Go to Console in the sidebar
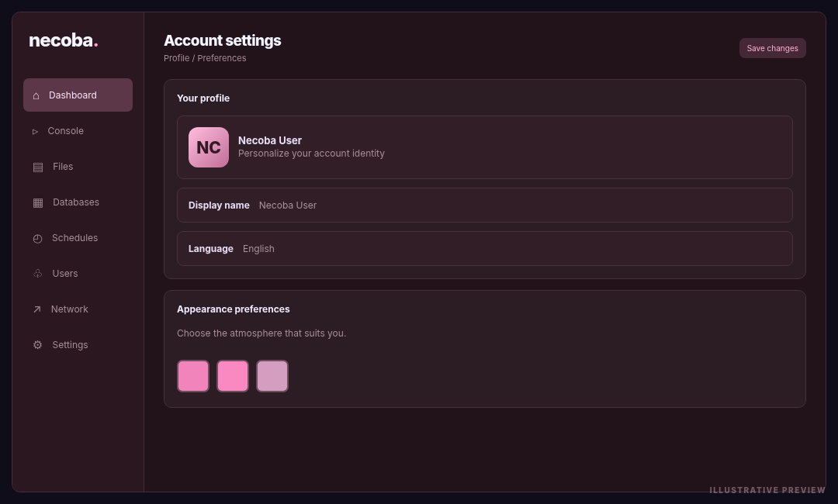 pyautogui.click(x=78, y=131)
